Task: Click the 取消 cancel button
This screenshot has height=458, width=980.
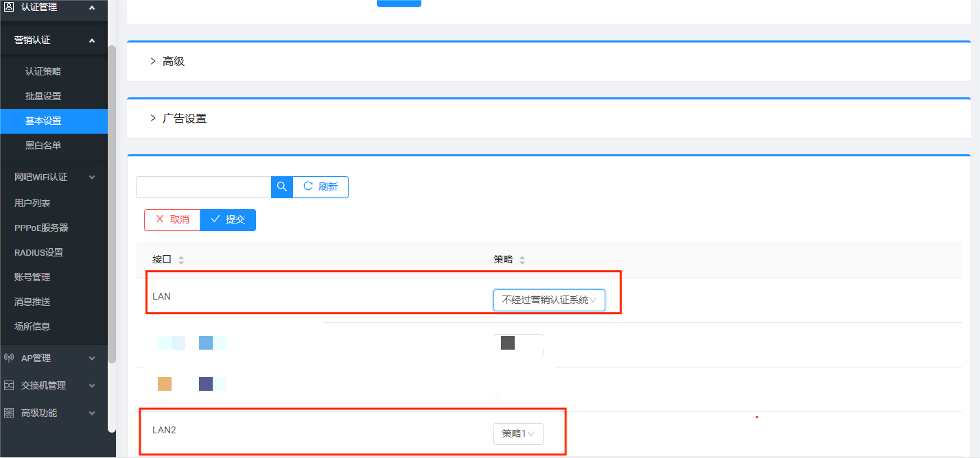Action: click(172, 220)
